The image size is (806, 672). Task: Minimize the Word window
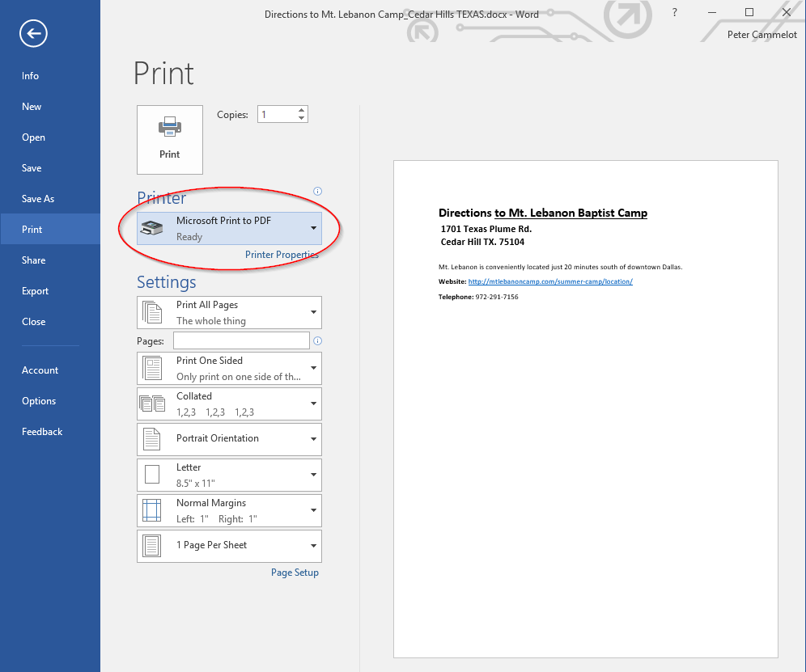coord(712,12)
